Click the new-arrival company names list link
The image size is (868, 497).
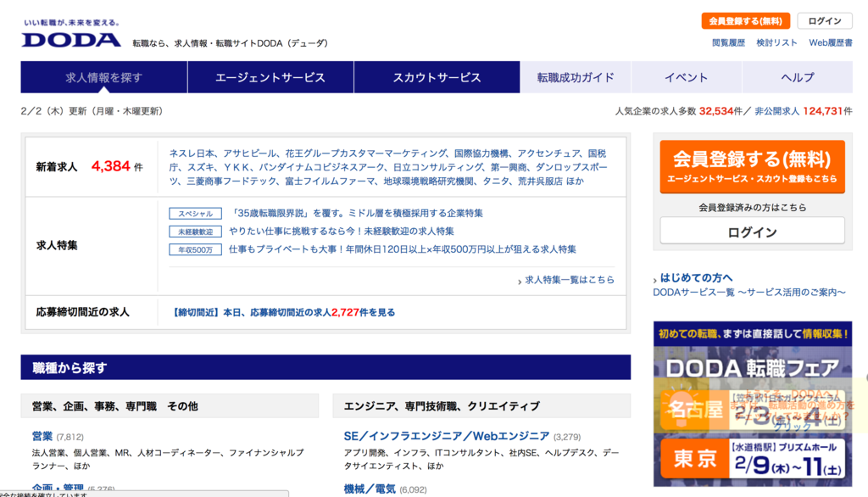[388, 167]
